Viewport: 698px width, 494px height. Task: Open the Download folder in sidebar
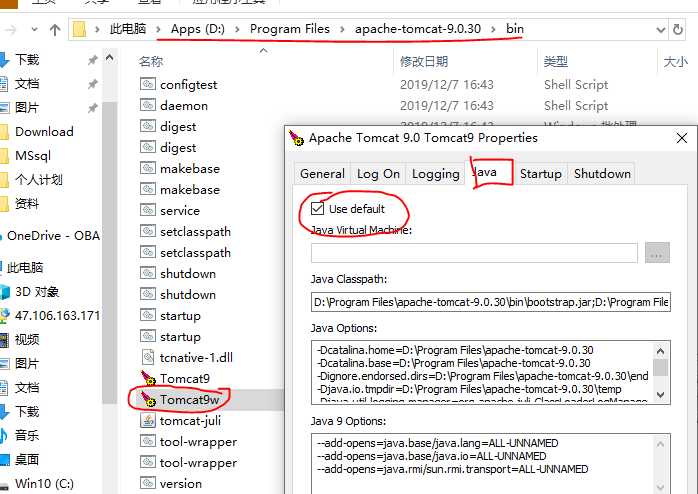point(44,131)
